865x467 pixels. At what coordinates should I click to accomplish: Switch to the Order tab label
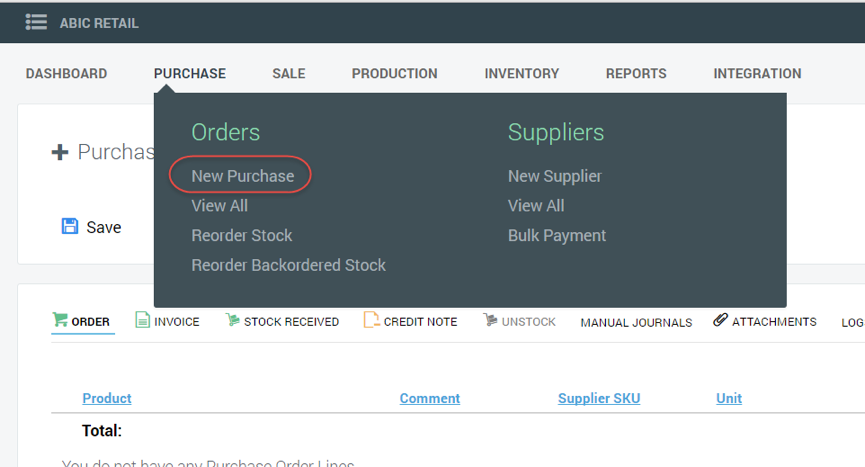(90, 322)
